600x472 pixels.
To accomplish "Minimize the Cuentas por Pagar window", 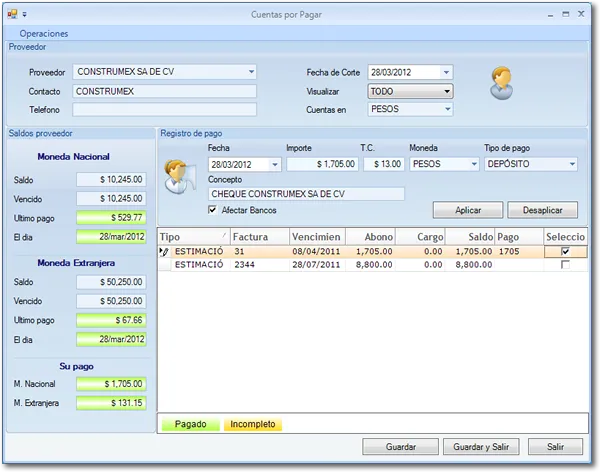I will click(x=550, y=15).
